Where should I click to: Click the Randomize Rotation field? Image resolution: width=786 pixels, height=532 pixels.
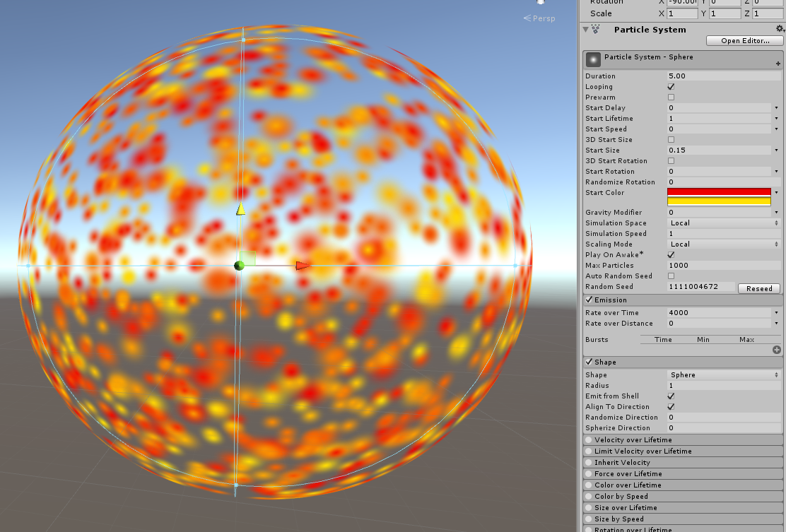click(x=725, y=182)
